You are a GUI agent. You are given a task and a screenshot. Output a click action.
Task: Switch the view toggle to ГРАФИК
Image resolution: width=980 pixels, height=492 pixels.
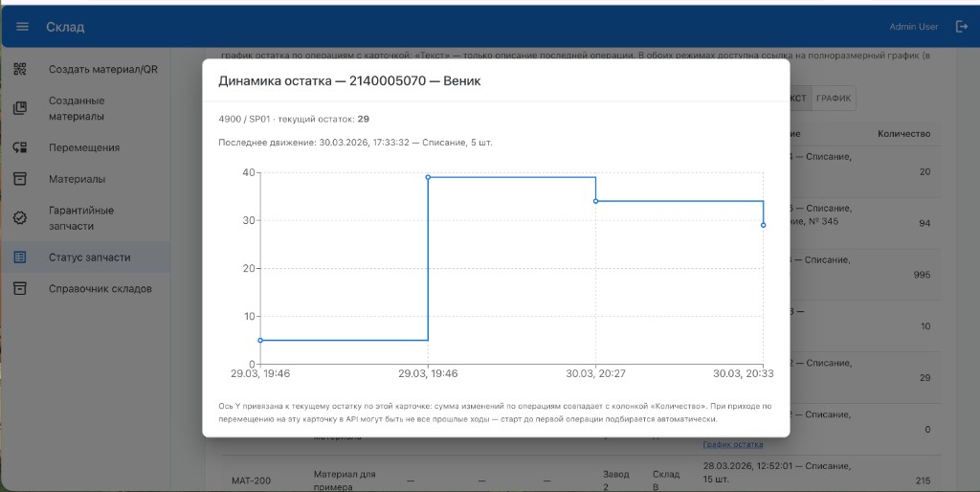point(834,99)
